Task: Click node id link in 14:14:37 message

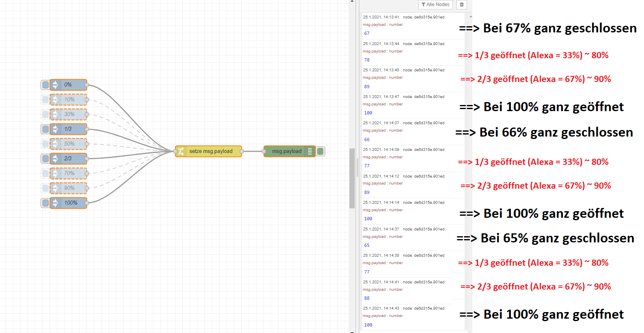Action: click(x=424, y=229)
